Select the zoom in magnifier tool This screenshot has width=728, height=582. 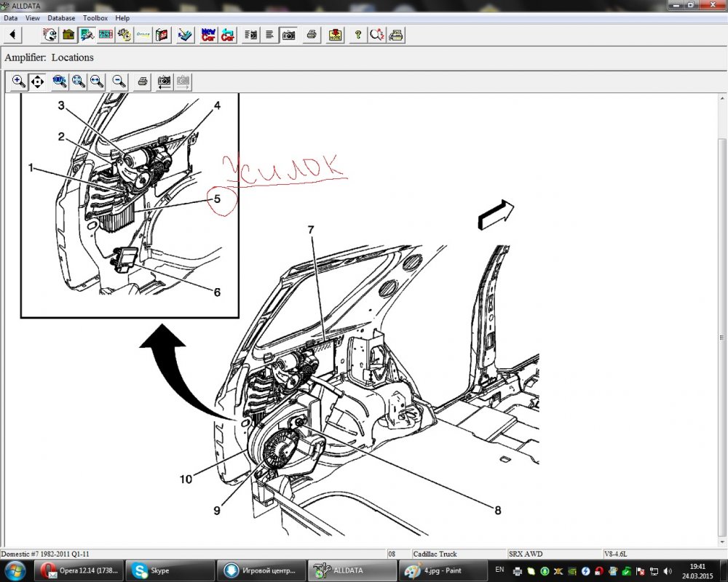19,81
